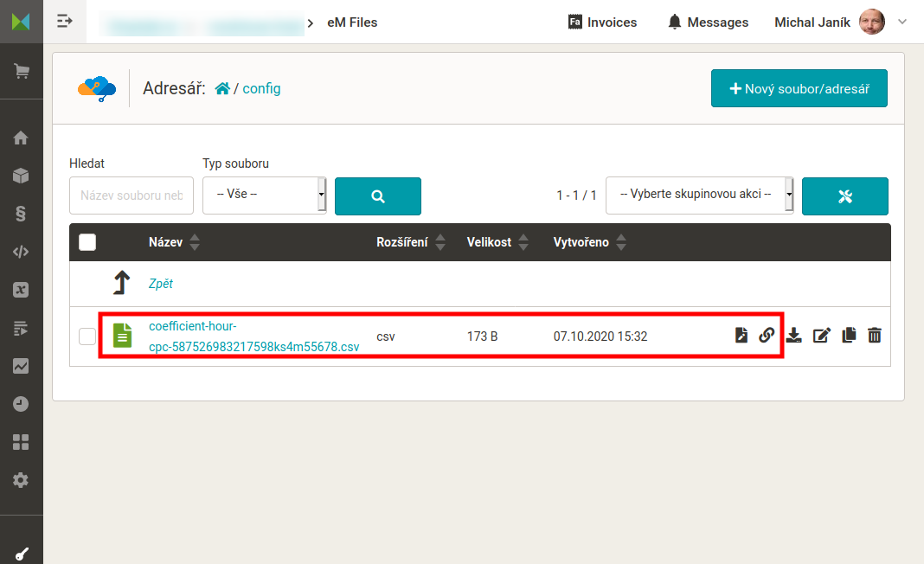Image resolution: width=924 pixels, height=564 pixels.
Task: Click the Hledat file name search field
Action: tap(132, 195)
